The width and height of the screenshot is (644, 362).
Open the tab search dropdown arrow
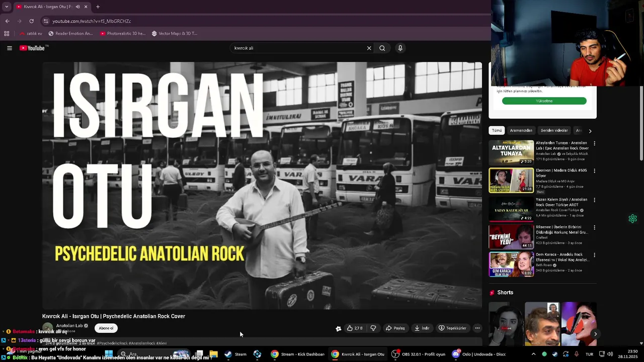7,7
